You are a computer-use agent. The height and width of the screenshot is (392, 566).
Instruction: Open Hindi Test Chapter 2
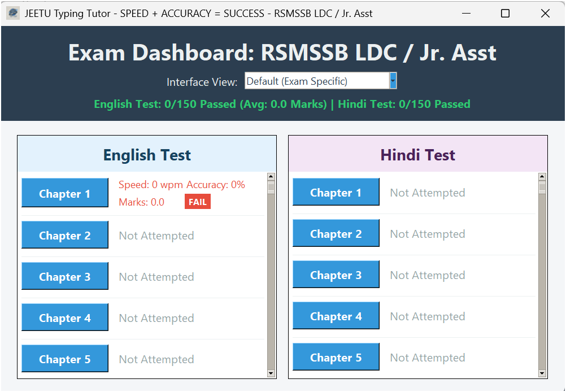point(336,234)
